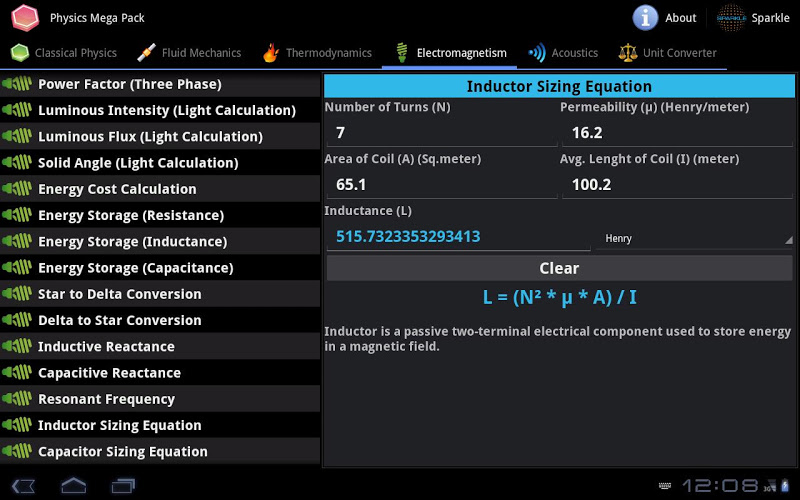
Task: Tap the inductor description paragraph
Action: pyautogui.click(x=558, y=339)
